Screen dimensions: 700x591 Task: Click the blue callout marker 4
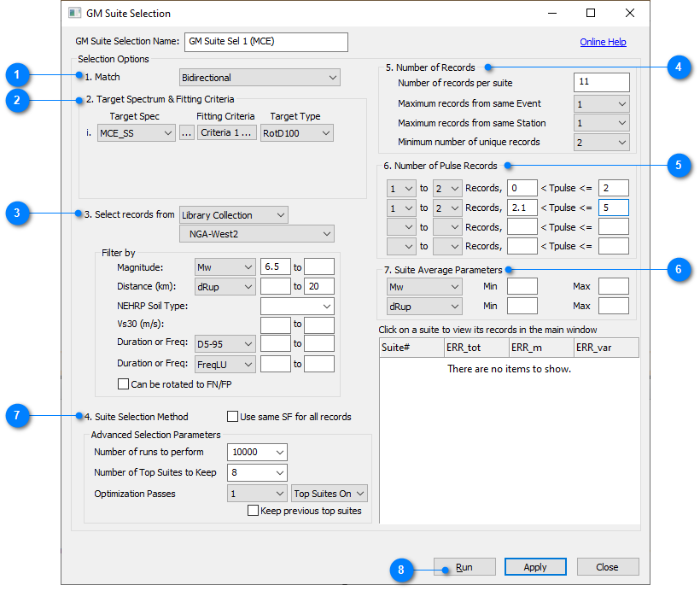click(678, 67)
